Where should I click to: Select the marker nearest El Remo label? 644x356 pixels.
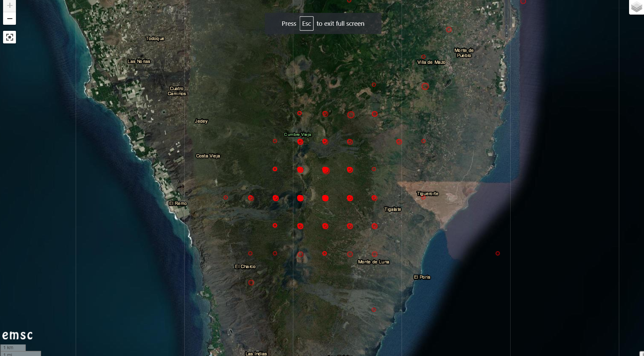pyautogui.click(x=226, y=197)
